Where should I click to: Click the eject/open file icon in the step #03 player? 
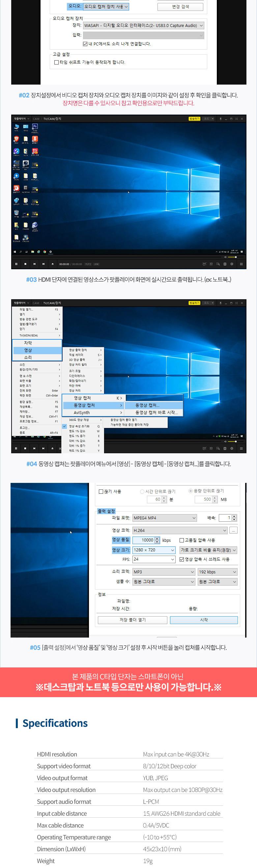(52, 264)
